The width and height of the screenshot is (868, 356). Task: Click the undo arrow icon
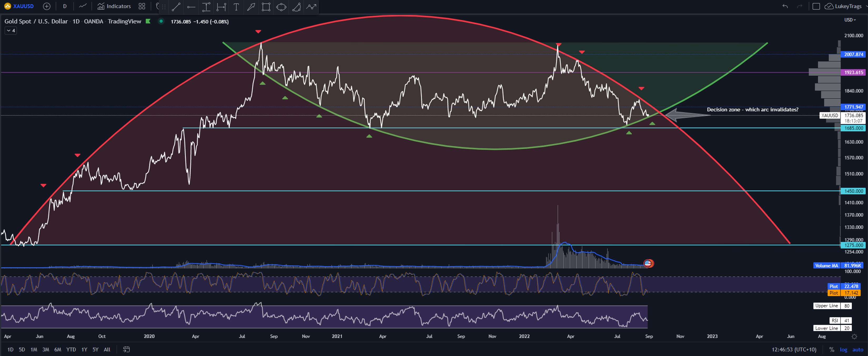(x=785, y=6)
